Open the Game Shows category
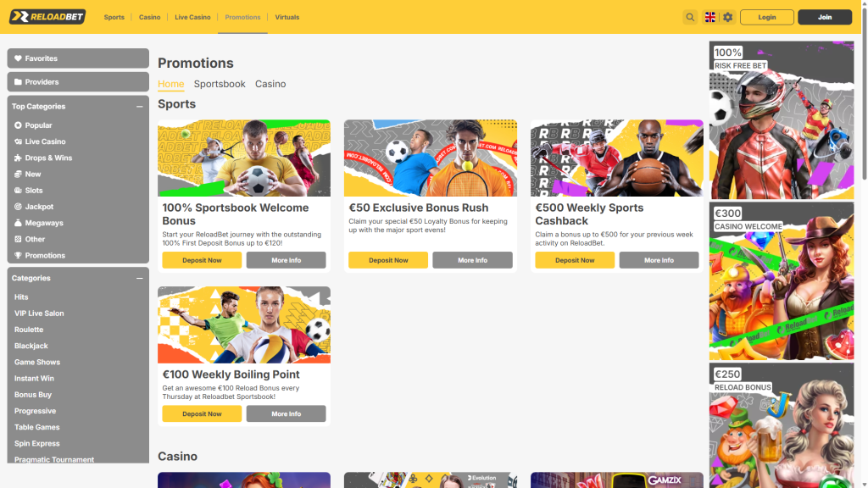This screenshot has width=868, height=488. [x=37, y=363]
